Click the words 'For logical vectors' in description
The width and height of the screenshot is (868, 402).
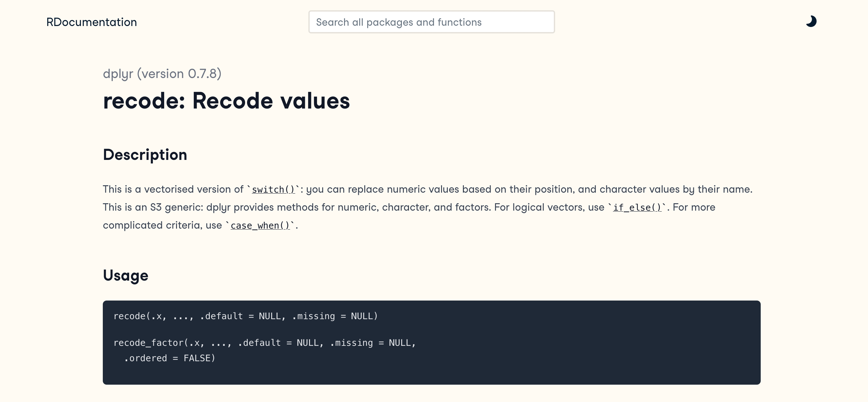(x=539, y=207)
